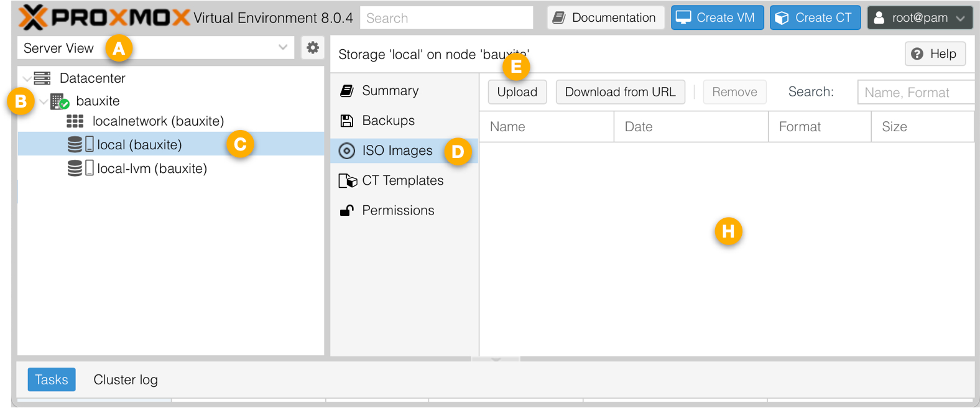
Task: Sort by the Size column header
Action: pyautogui.click(x=923, y=127)
